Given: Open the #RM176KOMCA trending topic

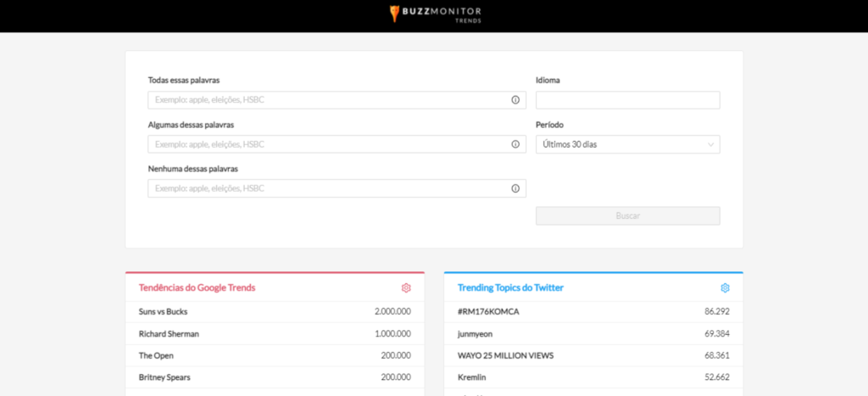Looking at the screenshot, I should pos(488,311).
